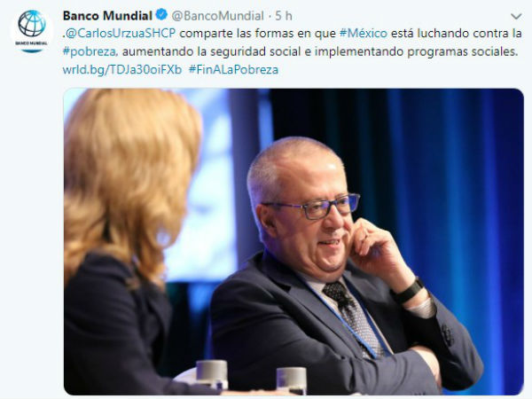Follow the wrld.bg/TDJa30oiFXb link
This screenshot has height=399, width=532.
click(122, 69)
